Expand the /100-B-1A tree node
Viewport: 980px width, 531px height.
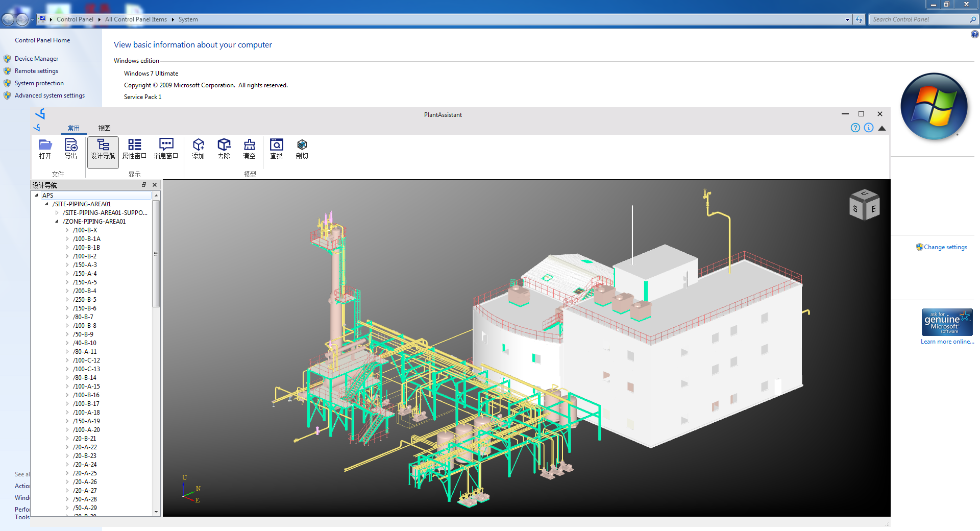[67, 239]
